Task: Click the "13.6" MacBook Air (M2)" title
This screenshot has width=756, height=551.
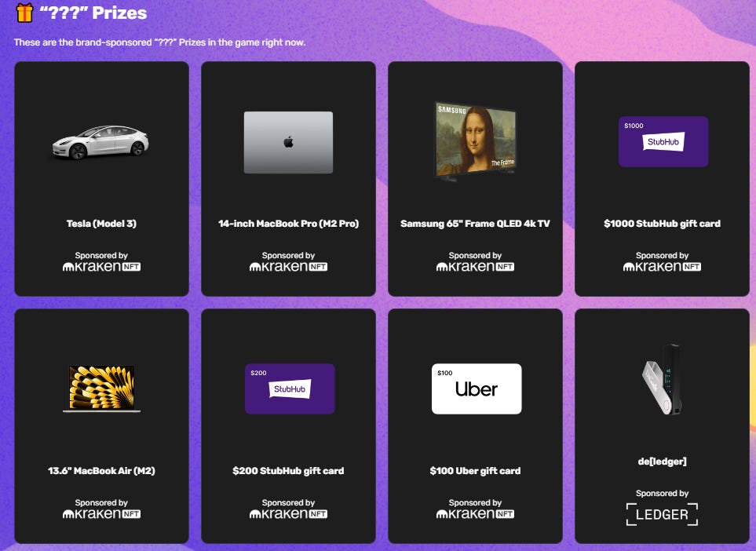Action: click(x=101, y=471)
